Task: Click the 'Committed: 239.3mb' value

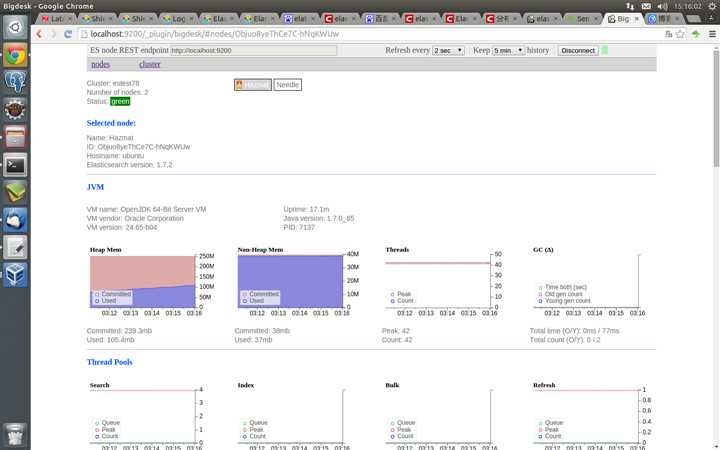Action: tap(119, 331)
